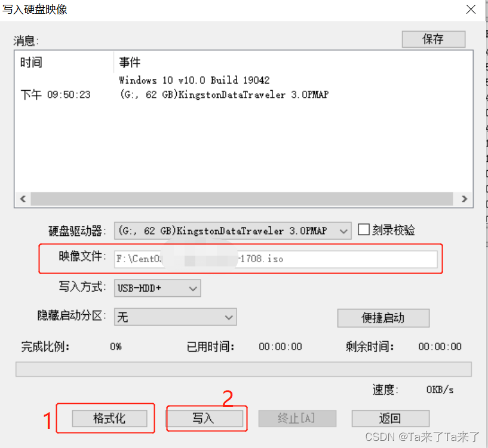Image resolution: width=488 pixels, height=448 pixels.
Task: Click the 格式化 format button
Action: point(109,418)
